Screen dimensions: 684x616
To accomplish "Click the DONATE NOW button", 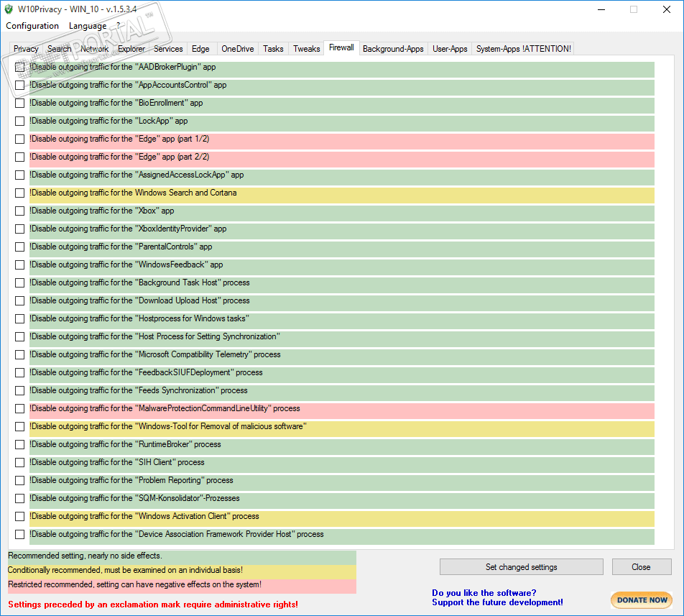I will click(x=642, y=600).
